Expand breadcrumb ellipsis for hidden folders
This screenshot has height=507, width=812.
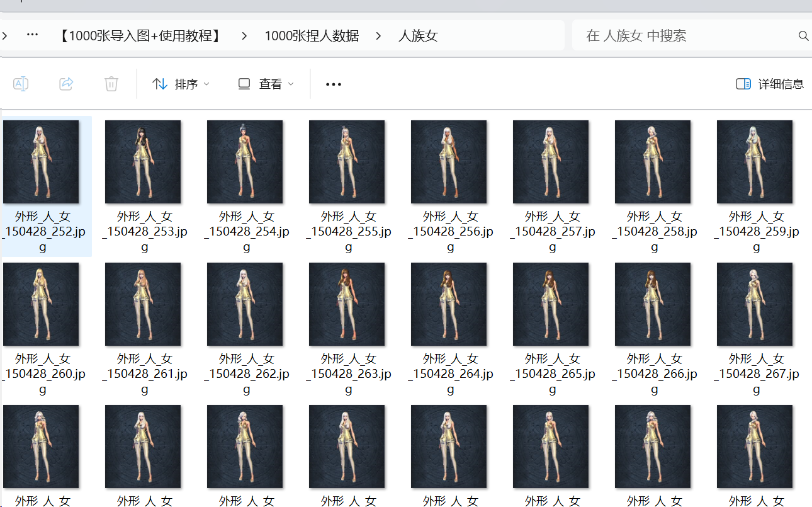coord(33,35)
